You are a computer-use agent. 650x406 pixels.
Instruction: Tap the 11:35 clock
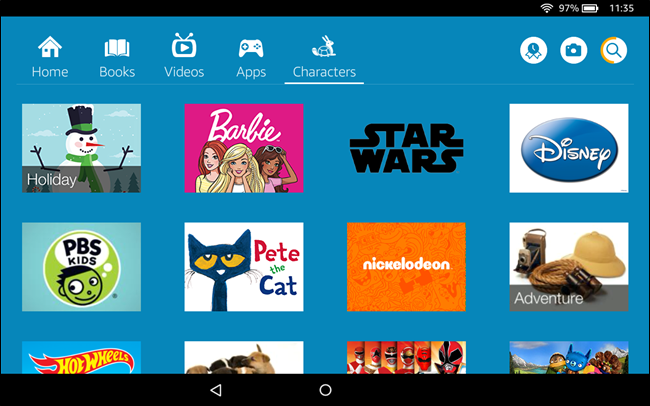click(x=621, y=8)
